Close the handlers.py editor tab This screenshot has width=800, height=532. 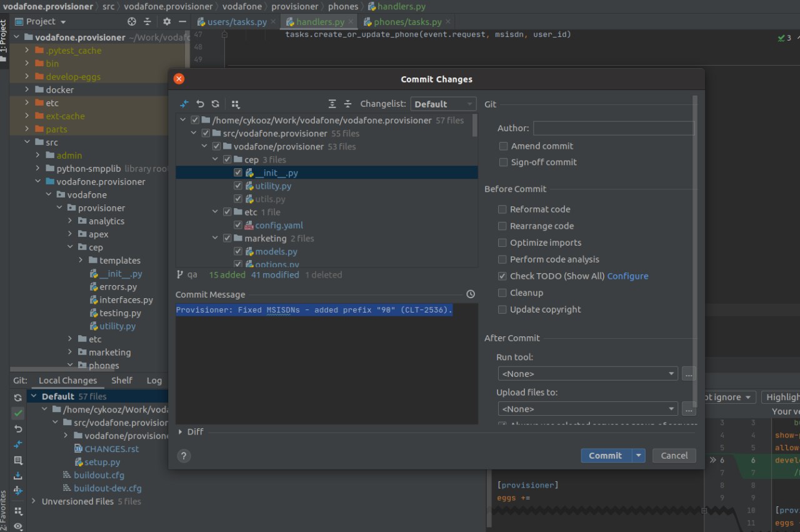point(351,21)
